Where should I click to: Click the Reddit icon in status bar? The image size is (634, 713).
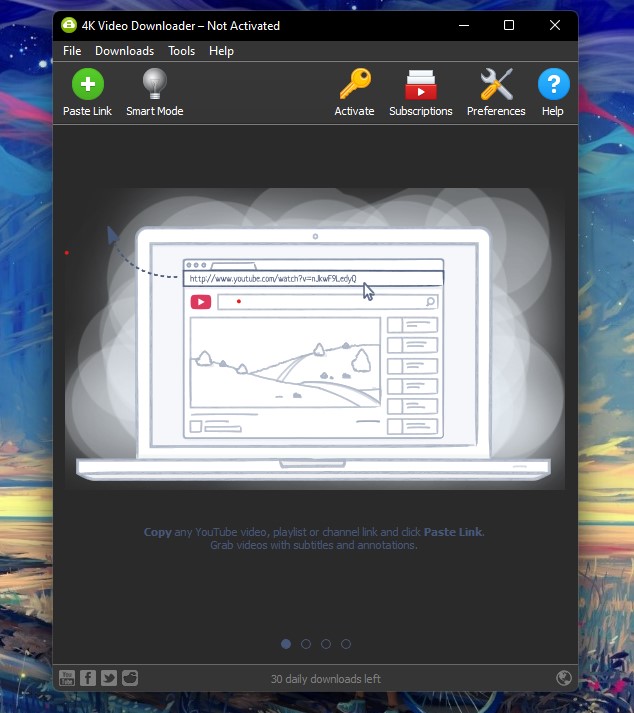(x=130, y=678)
